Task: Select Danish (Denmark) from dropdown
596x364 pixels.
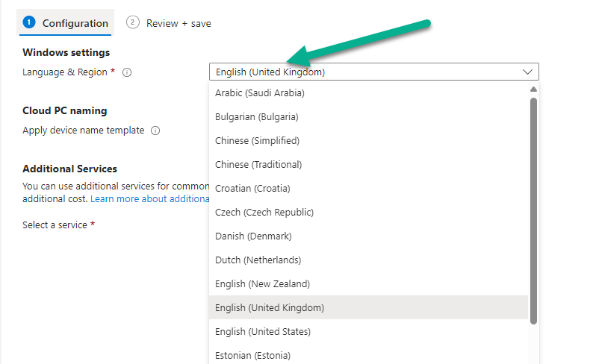Action: click(x=253, y=236)
